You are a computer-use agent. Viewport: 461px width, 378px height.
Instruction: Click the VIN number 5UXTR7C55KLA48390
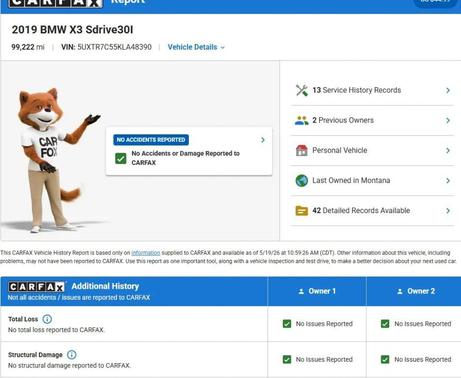point(114,47)
